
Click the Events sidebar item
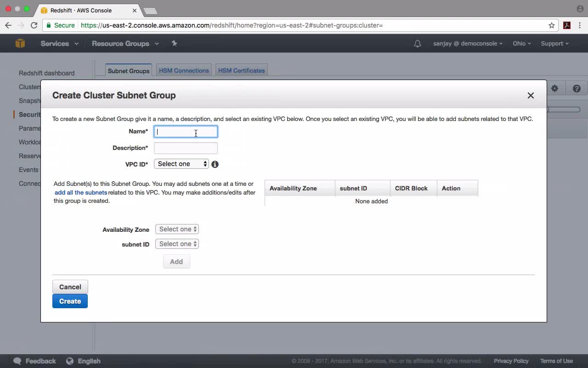pyautogui.click(x=28, y=170)
